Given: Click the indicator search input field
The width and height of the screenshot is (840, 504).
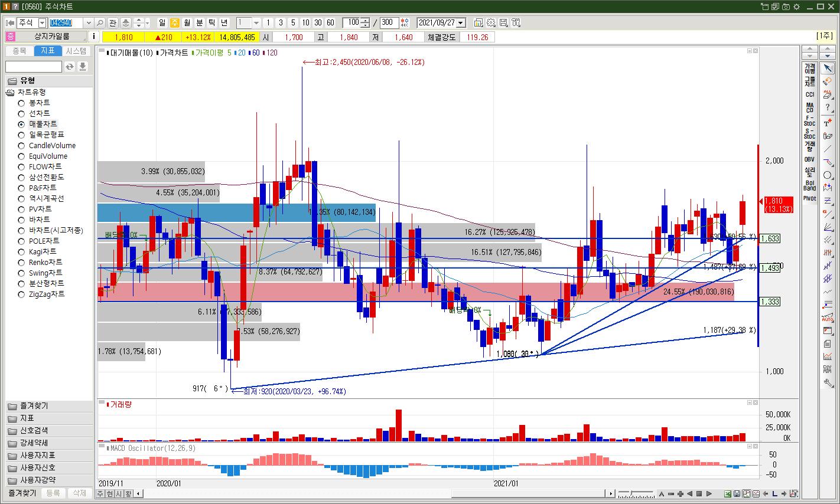Looking at the screenshot, I should click(34, 67).
